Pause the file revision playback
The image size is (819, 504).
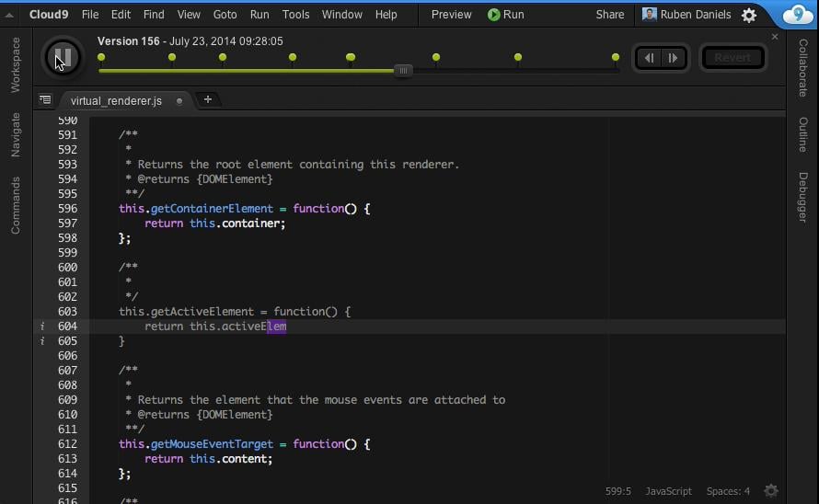pyautogui.click(x=63, y=57)
